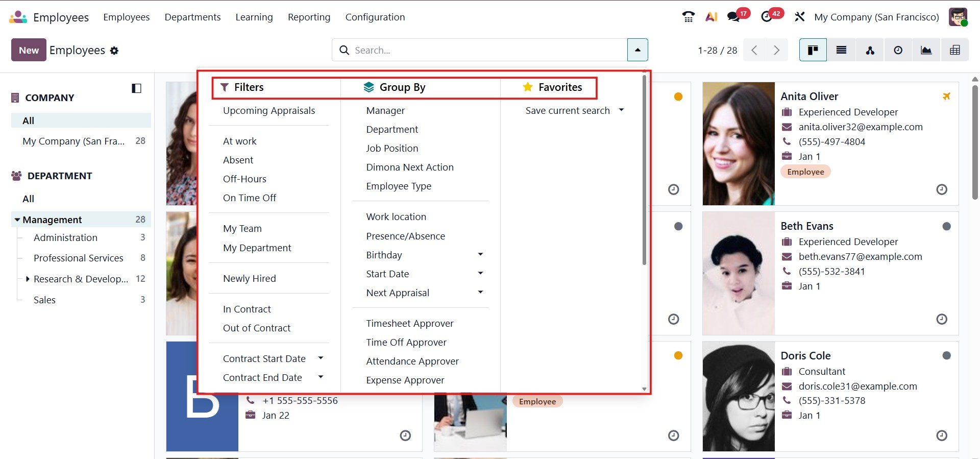Switch to the Pivot view
This screenshot has width=980, height=459.
[954, 50]
